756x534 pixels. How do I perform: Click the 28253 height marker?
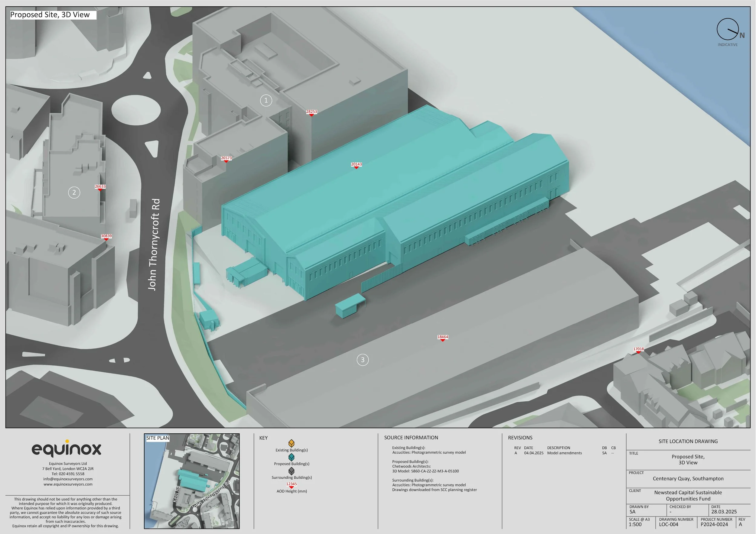[x=311, y=112]
